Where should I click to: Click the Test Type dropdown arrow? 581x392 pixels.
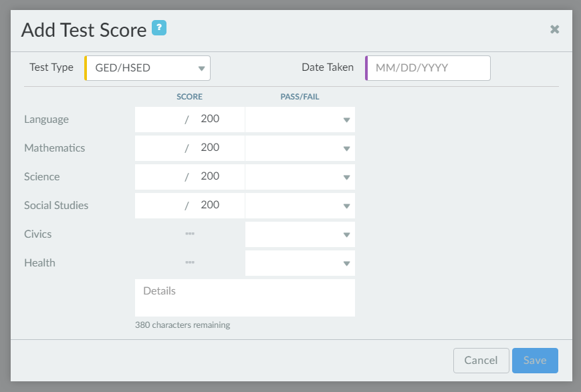pos(201,68)
